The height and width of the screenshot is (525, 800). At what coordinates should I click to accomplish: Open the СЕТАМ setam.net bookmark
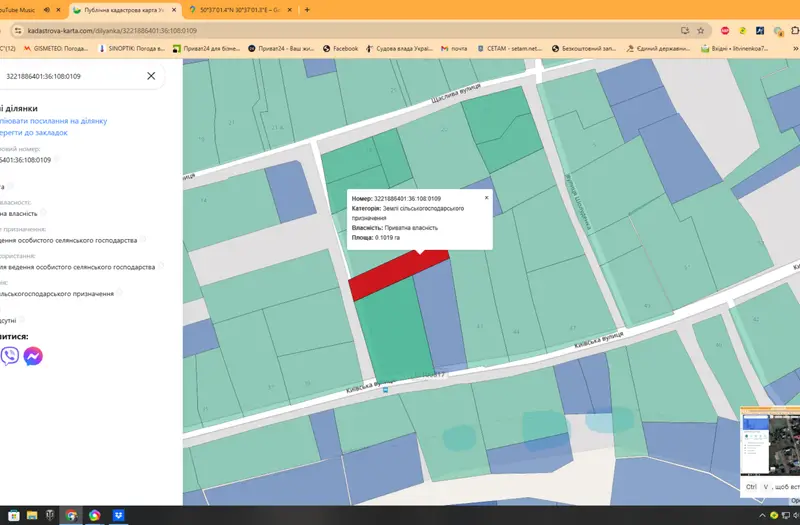pos(510,48)
